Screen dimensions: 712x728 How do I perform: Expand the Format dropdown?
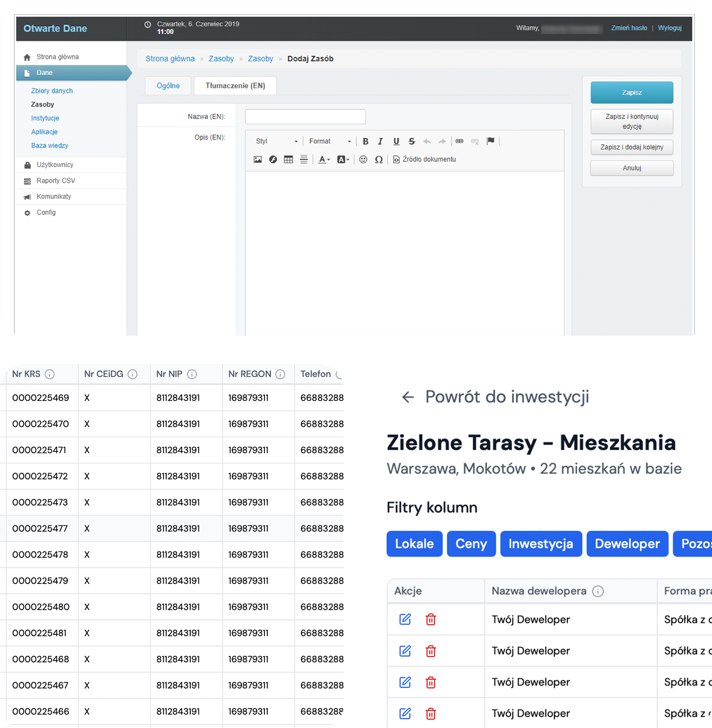[330, 142]
